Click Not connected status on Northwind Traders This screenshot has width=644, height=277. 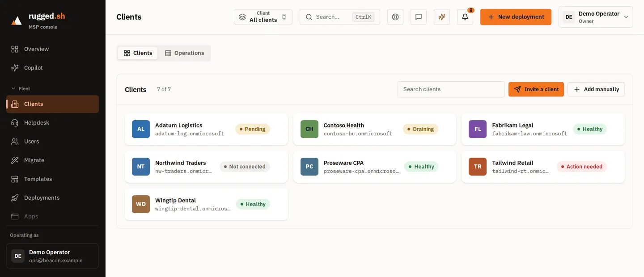(245, 167)
